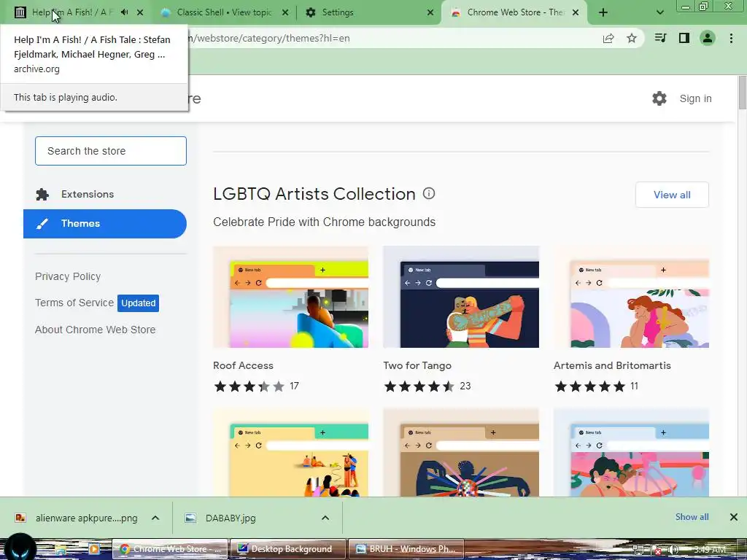The width and height of the screenshot is (747, 560).
Task: Switch to the Help I'm A Fish tab
Action: coord(71,12)
